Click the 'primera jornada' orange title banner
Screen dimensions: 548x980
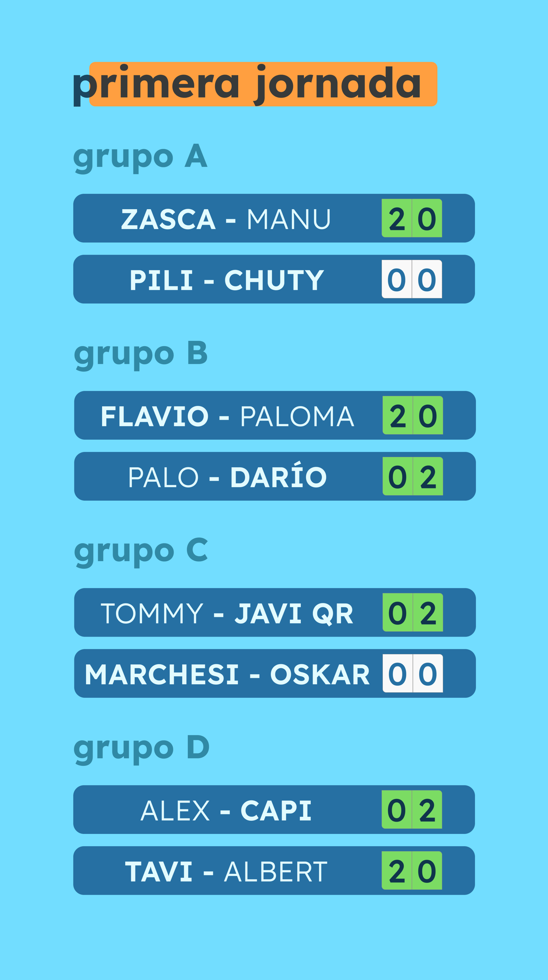point(263,84)
